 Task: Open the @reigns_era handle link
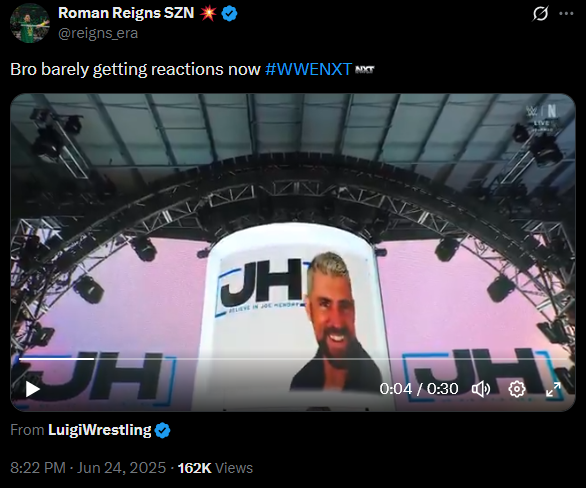tap(98, 33)
